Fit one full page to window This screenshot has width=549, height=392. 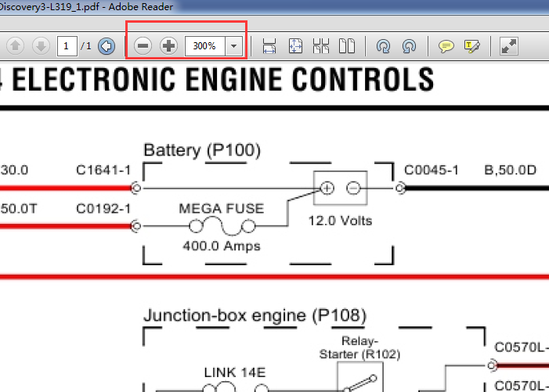(x=295, y=46)
